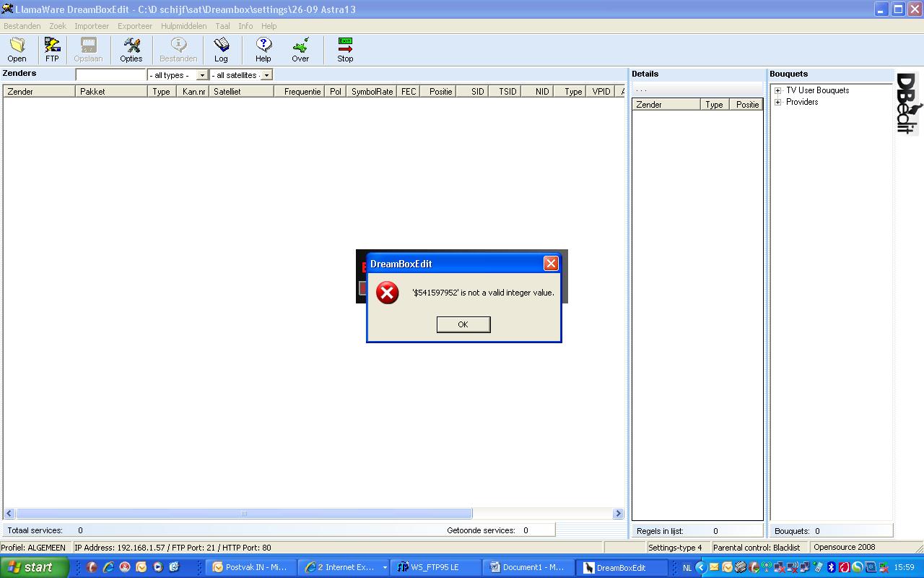Screen dimensions: 924x578
Task: Click the Bestanden info toolbar icon
Action: click(178, 50)
